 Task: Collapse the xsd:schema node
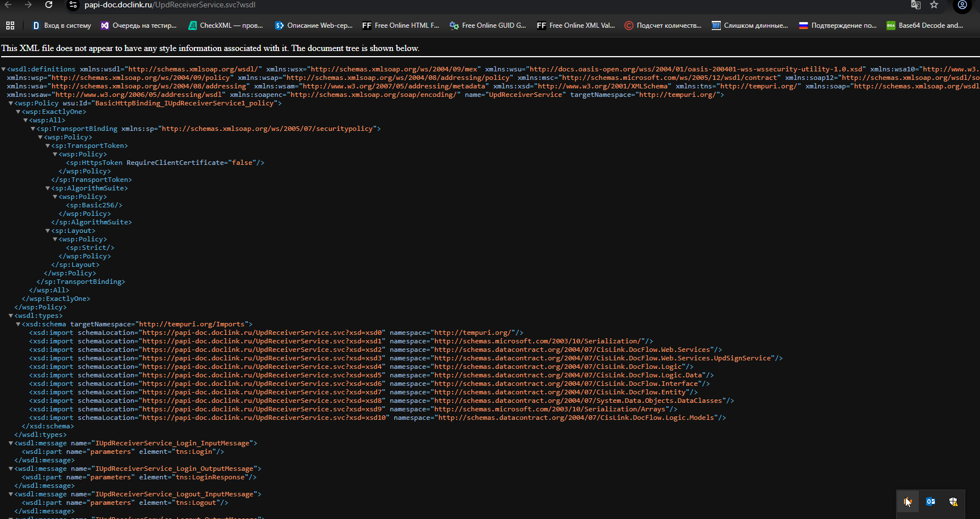pyautogui.click(x=18, y=324)
